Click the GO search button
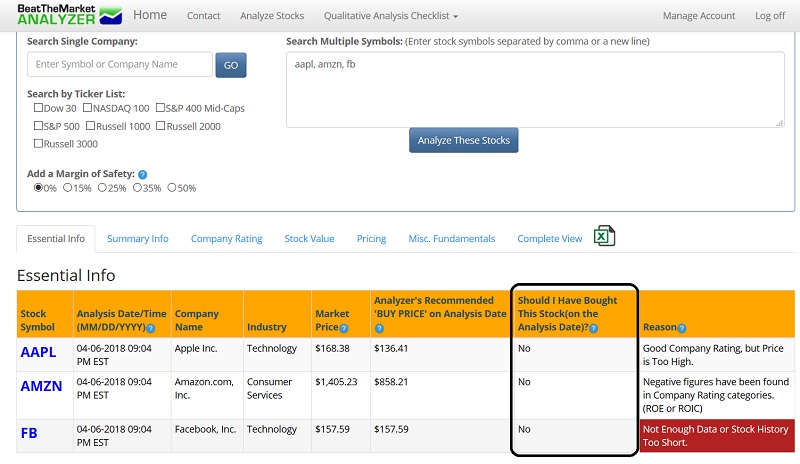The width and height of the screenshot is (800, 464). tap(231, 65)
